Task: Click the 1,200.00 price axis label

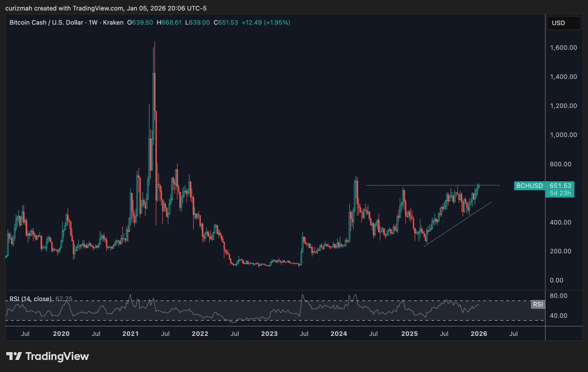Action: 564,106
